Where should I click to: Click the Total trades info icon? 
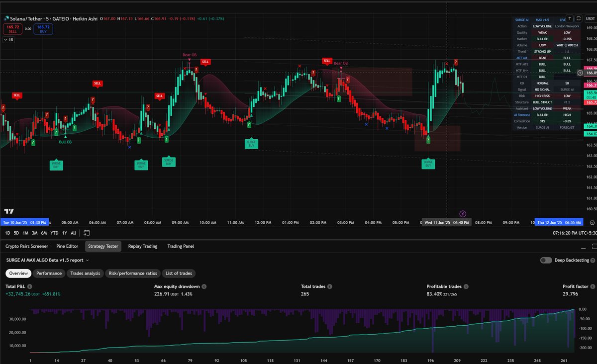click(329, 287)
